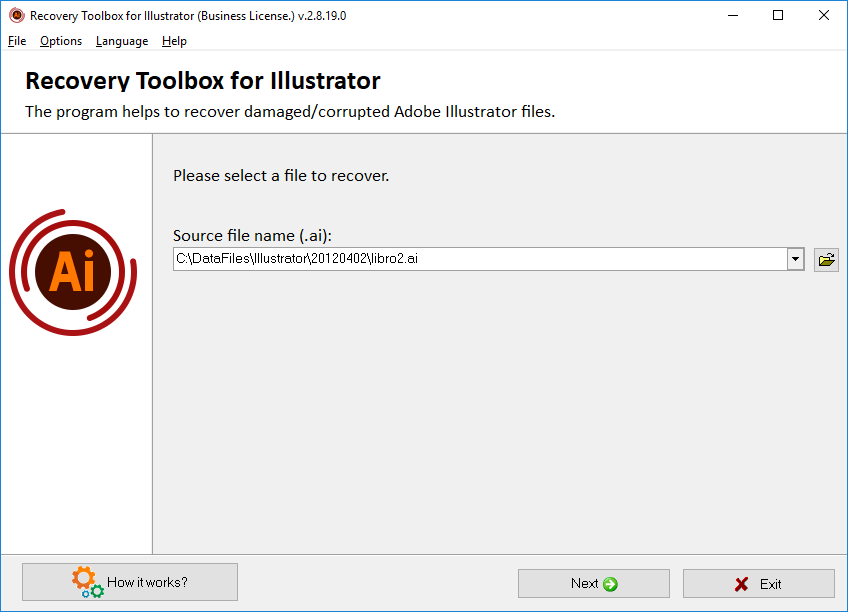This screenshot has width=848, height=612.
Task: Open the Language menu
Action: (122, 41)
